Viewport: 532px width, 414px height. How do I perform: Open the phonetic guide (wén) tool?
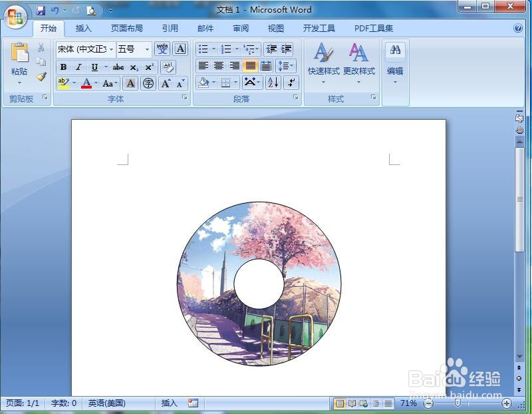click(x=162, y=49)
